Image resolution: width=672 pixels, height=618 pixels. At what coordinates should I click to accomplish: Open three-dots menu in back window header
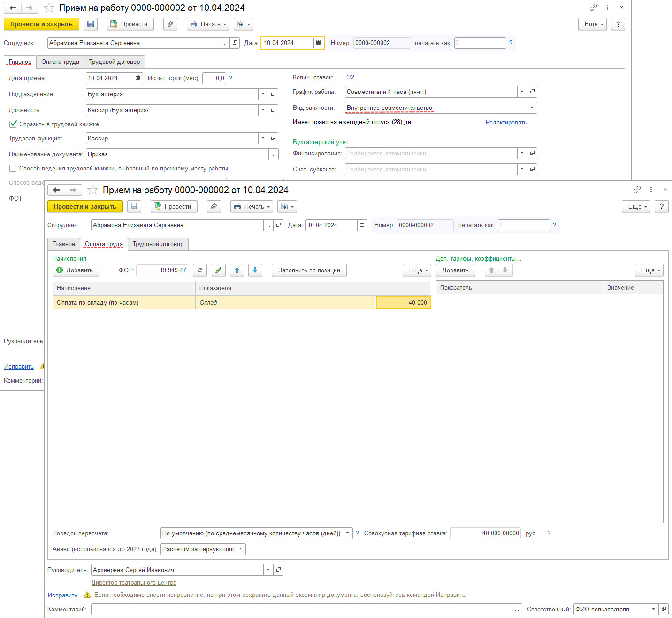coord(607,7)
